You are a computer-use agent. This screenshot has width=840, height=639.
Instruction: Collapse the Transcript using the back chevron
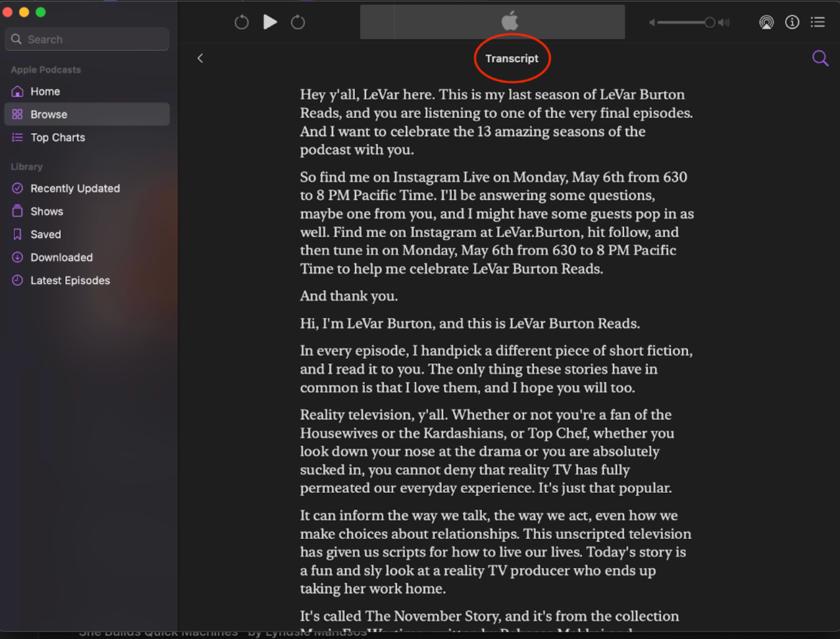click(x=200, y=58)
